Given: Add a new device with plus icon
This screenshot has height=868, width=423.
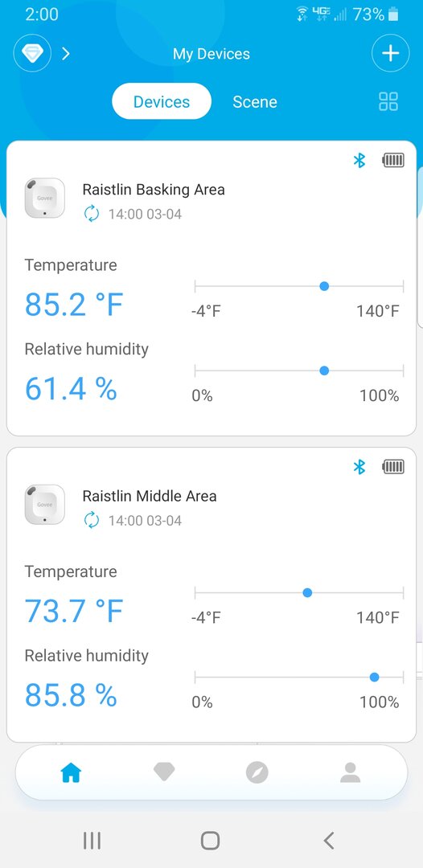Looking at the screenshot, I should 390,53.
